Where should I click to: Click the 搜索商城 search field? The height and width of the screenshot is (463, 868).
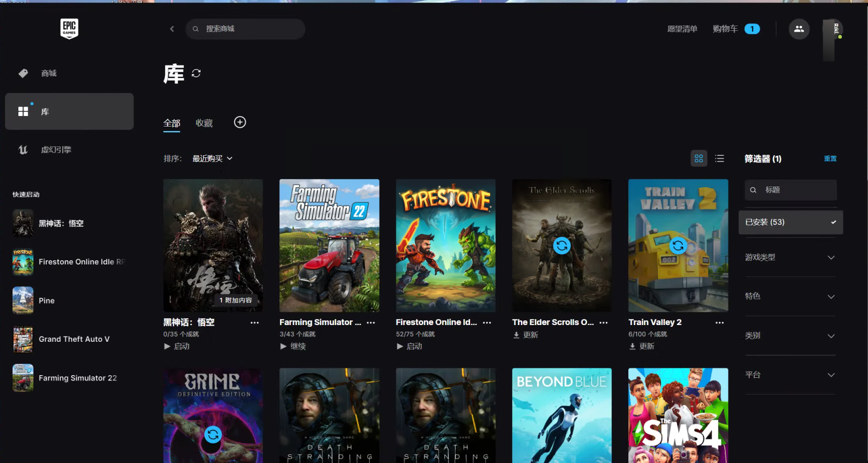245,29
